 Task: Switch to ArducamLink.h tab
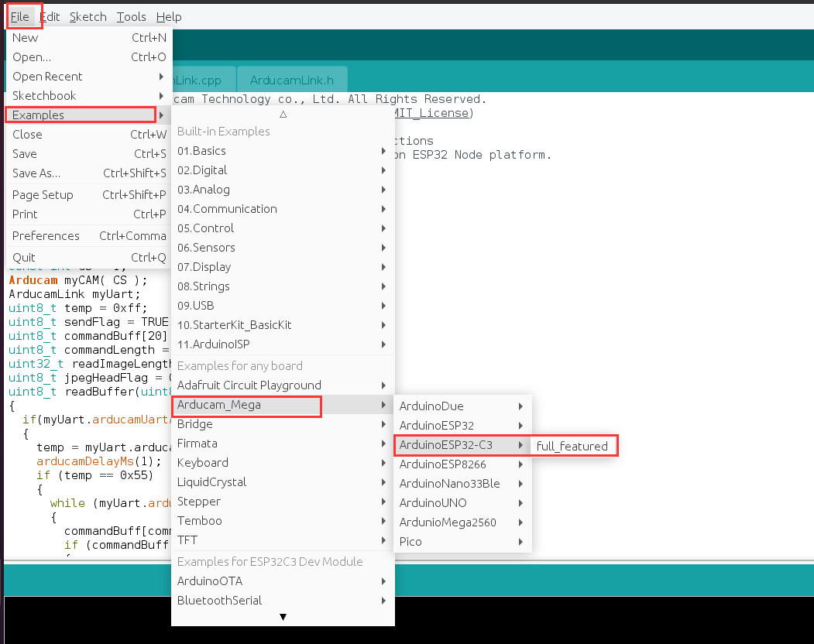(292, 80)
